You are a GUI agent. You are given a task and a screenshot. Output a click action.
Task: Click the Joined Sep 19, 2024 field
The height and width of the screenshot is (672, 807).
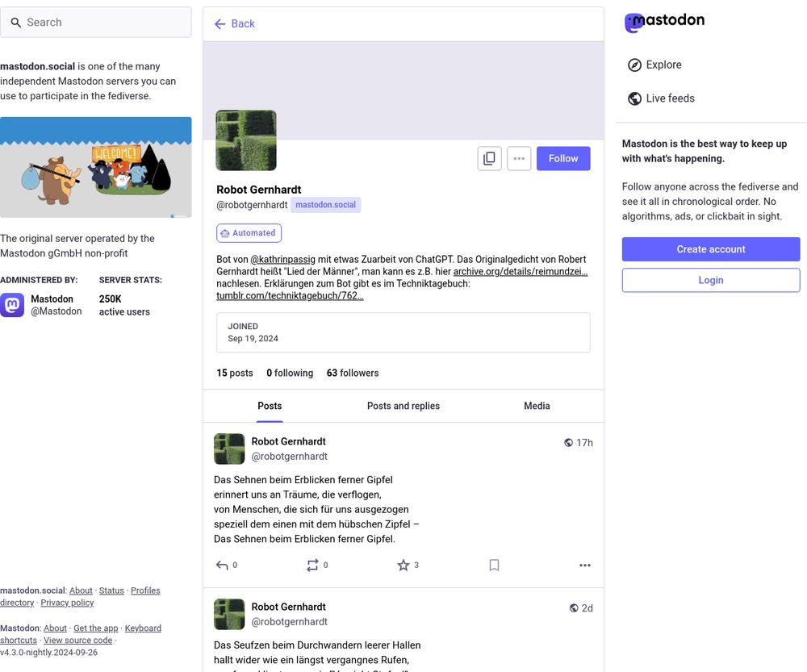403,332
